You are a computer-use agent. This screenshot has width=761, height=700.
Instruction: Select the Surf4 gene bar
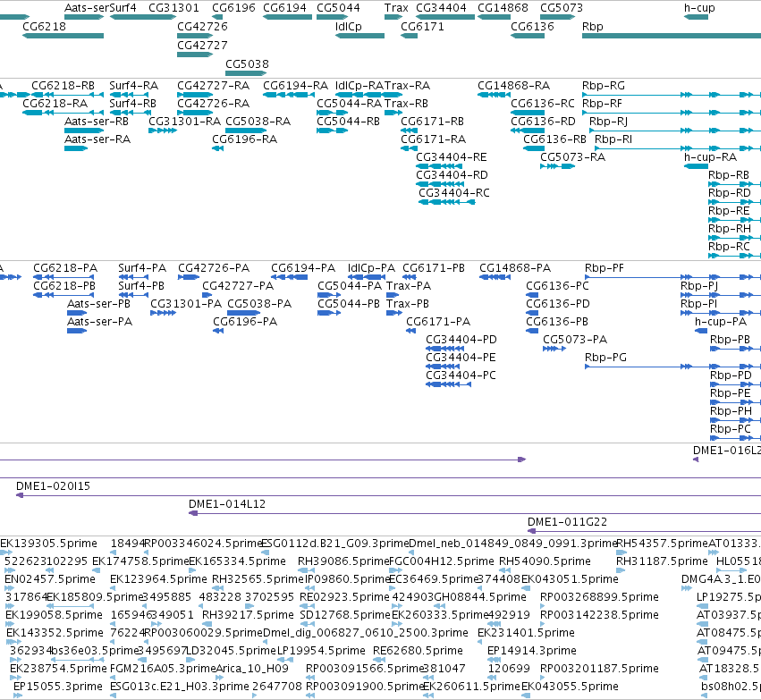(x=143, y=17)
